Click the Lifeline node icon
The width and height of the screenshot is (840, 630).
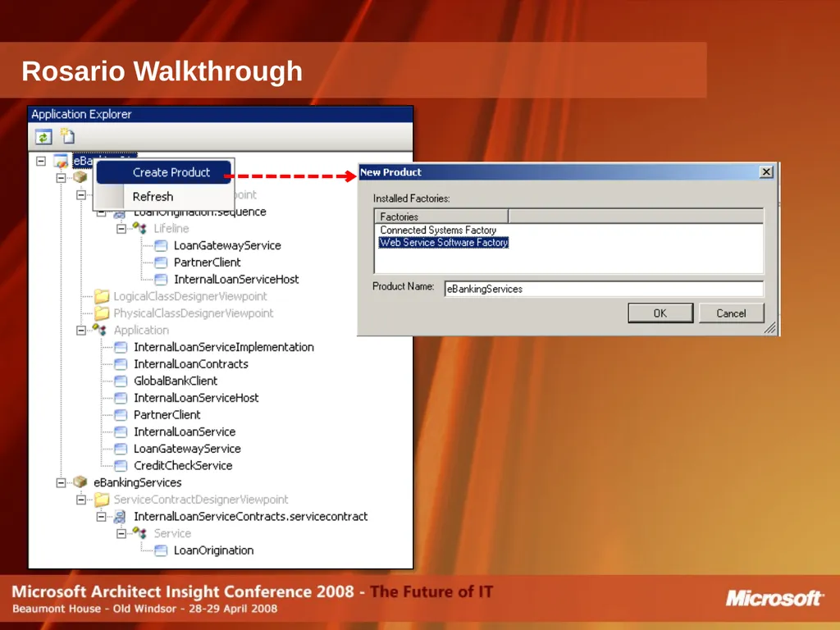coord(140,229)
